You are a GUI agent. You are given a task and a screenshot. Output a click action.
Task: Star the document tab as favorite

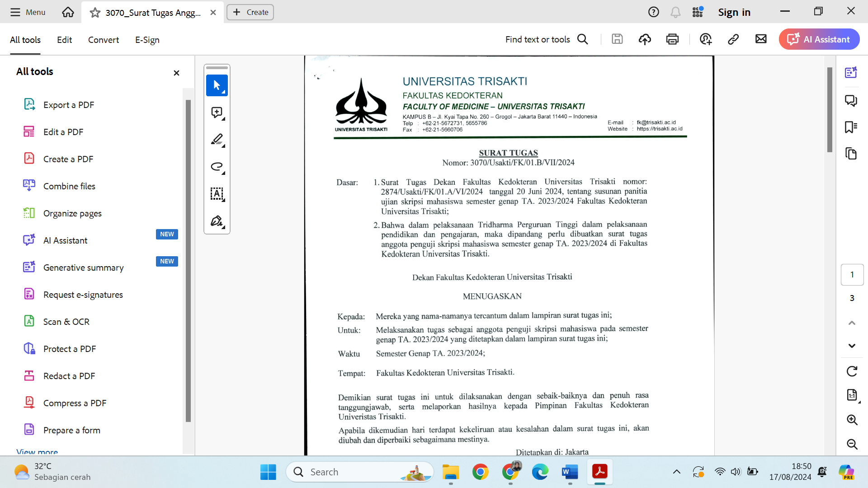pyautogui.click(x=95, y=13)
